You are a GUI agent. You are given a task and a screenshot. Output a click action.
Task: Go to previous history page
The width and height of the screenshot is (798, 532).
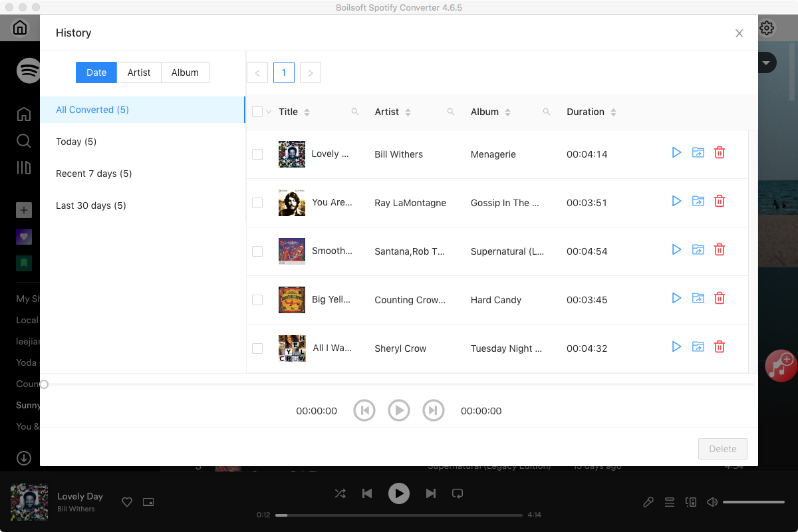(257, 72)
